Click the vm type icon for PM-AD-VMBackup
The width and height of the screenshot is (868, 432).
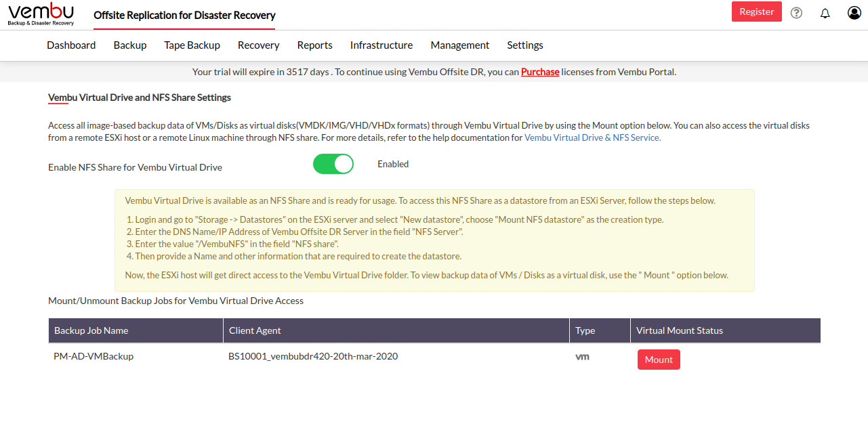click(582, 356)
